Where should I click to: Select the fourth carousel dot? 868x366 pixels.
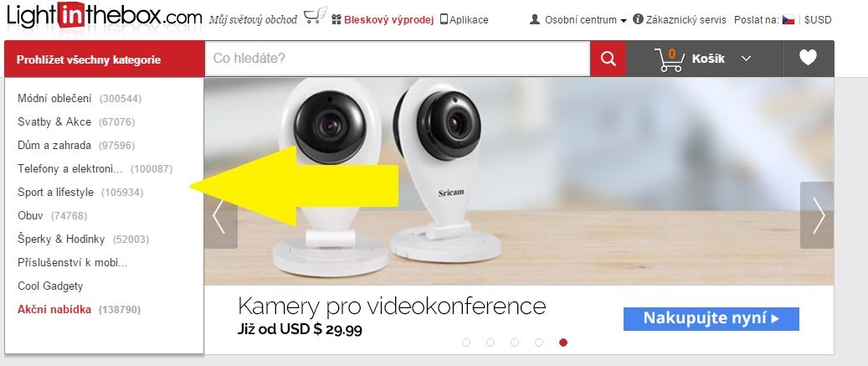tap(539, 343)
